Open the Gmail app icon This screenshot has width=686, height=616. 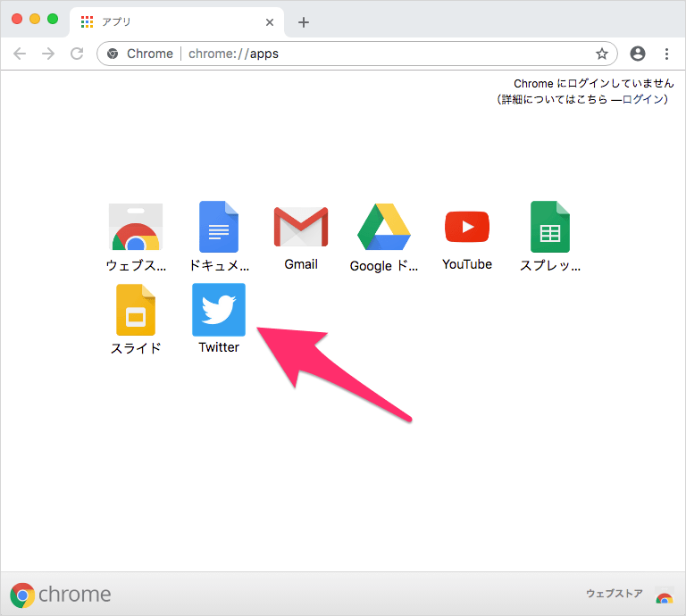coord(301,227)
